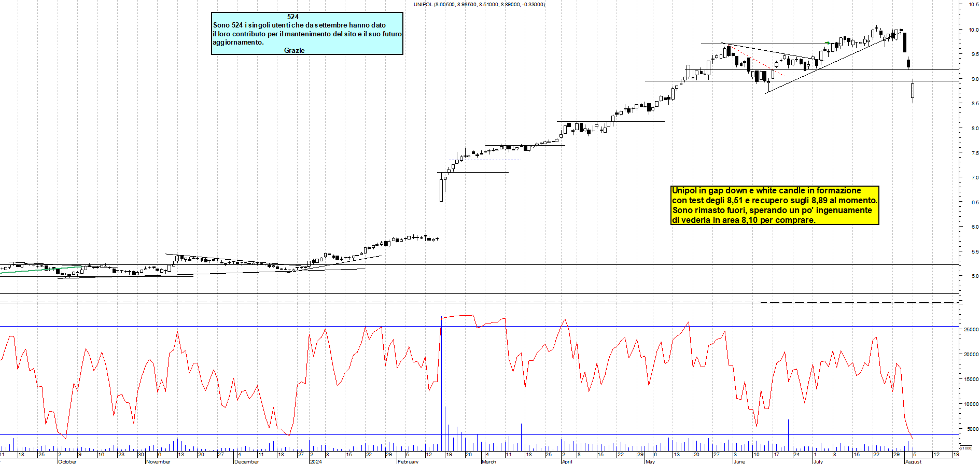The image size is (980, 464).
Task: Click the June month label
Action: click(739, 461)
